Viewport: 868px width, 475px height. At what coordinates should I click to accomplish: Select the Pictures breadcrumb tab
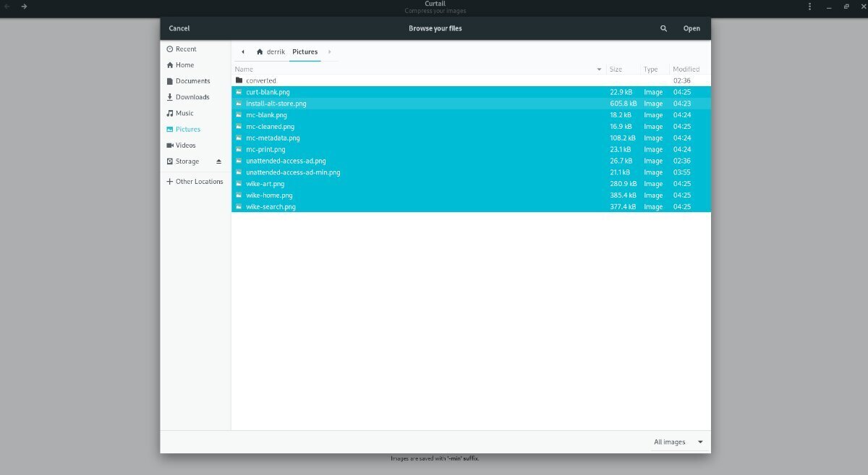(x=305, y=51)
